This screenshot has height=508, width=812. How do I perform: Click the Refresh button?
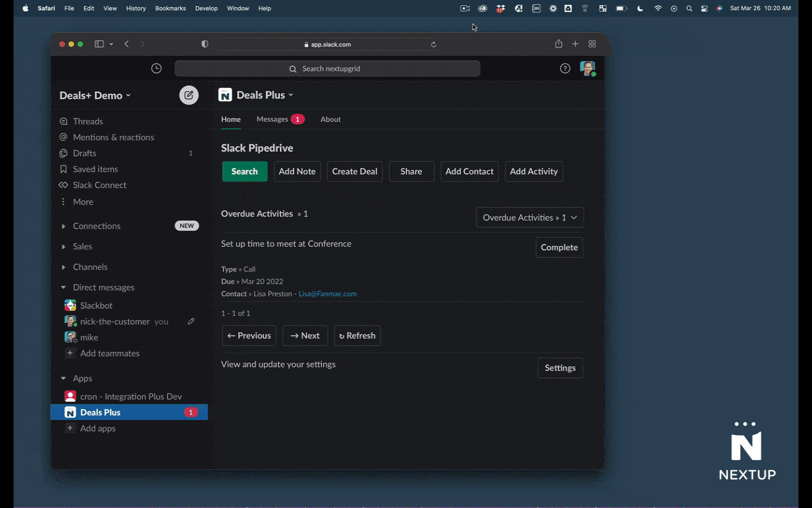click(357, 336)
